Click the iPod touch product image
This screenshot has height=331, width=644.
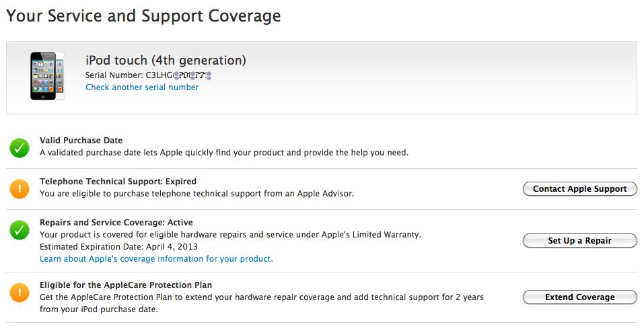(x=47, y=75)
